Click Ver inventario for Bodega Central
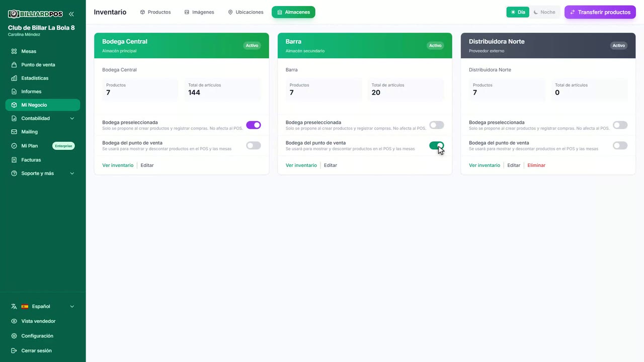 click(118, 165)
